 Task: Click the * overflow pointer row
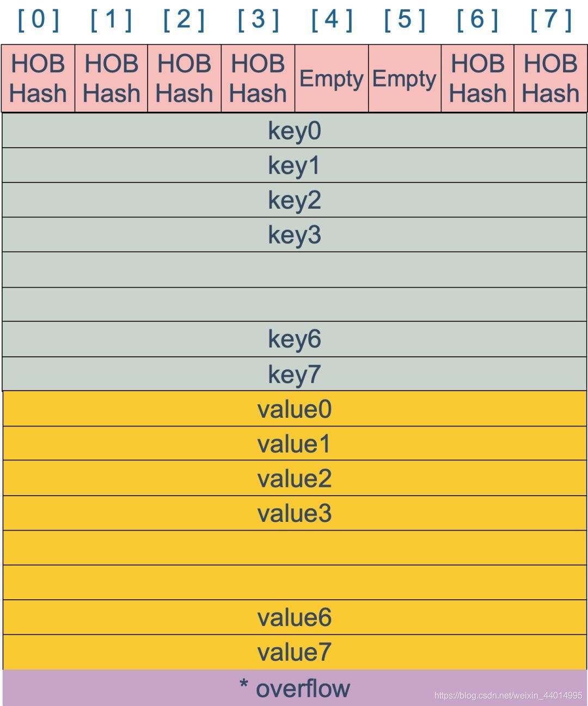295,688
